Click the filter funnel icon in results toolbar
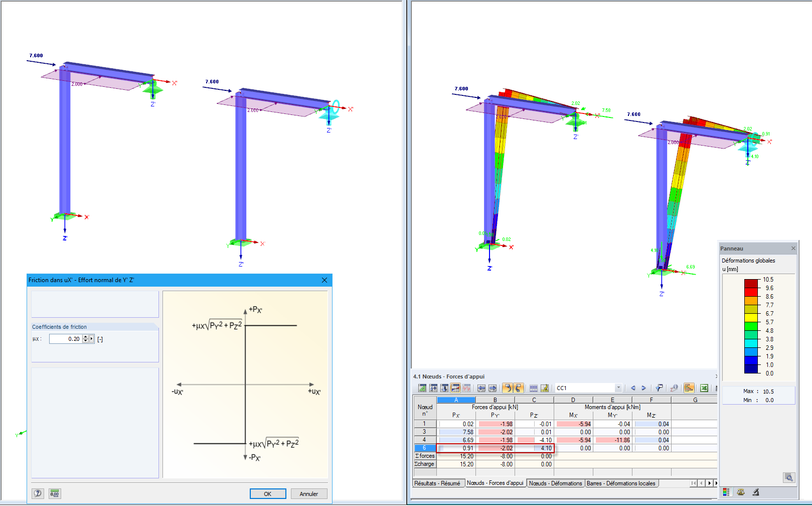 [659, 388]
